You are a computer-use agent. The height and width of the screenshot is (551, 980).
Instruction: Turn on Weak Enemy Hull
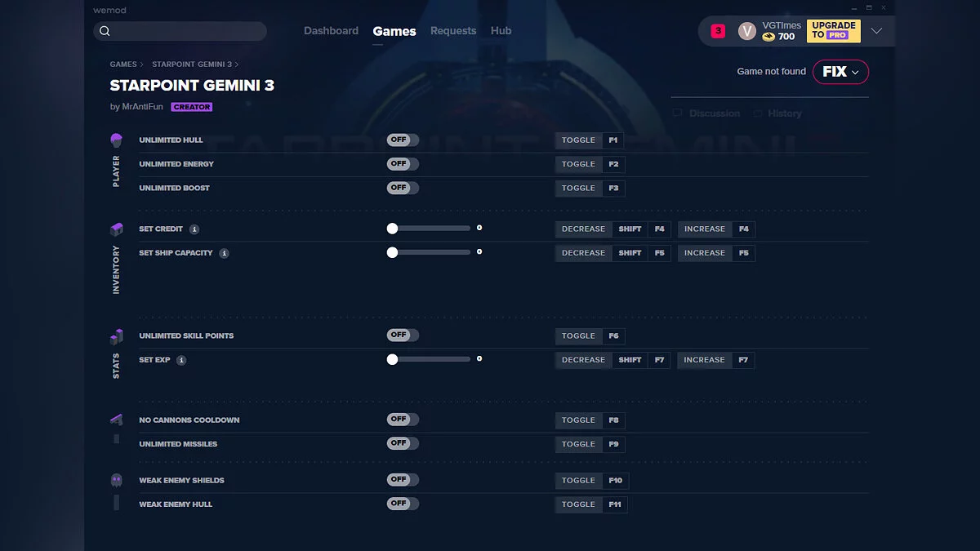coord(403,504)
